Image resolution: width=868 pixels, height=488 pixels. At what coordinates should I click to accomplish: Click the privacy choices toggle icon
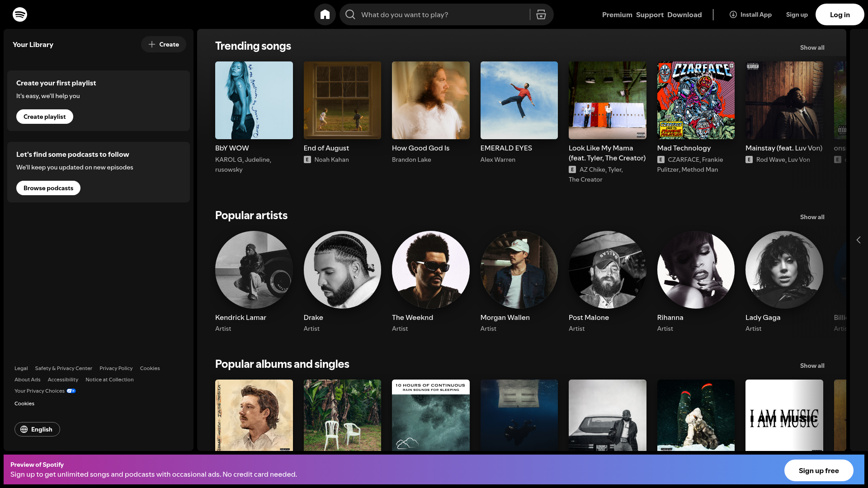click(x=71, y=391)
